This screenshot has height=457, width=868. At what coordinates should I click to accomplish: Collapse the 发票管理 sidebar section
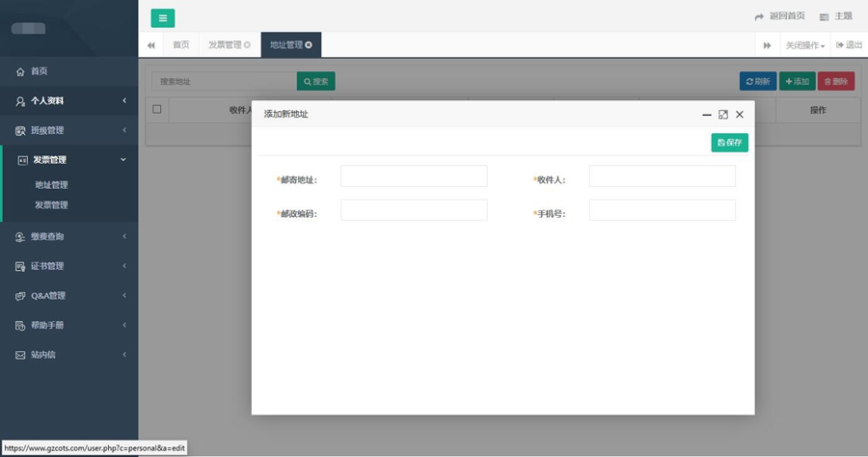point(68,160)
